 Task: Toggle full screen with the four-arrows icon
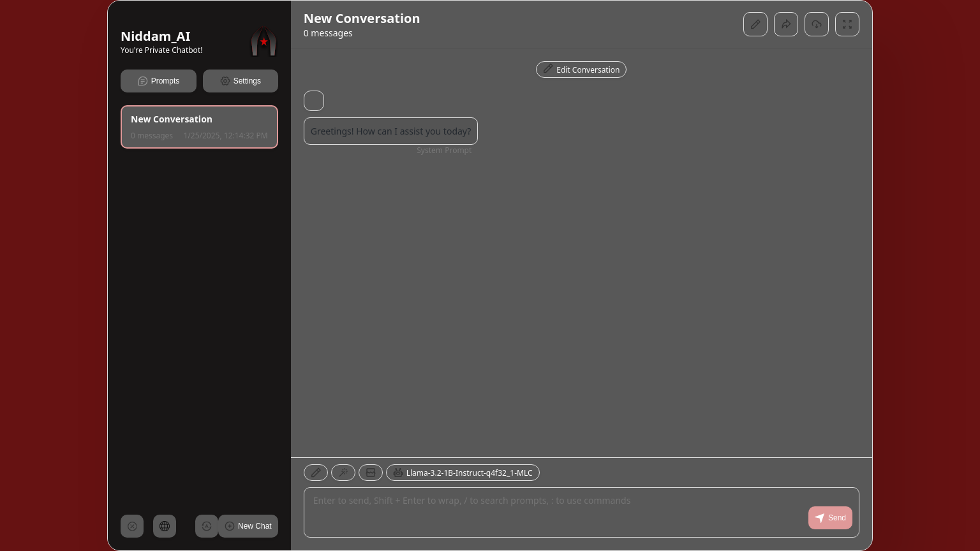847,24
